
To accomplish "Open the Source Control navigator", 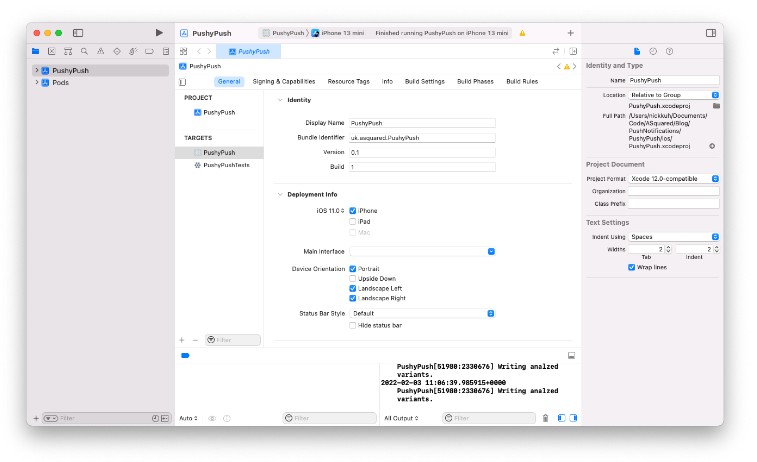I will coord(52,51).
